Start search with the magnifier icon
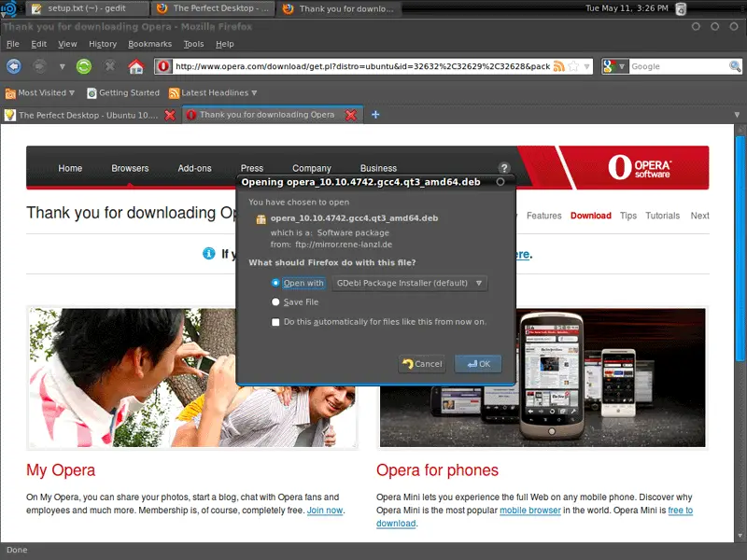 pos(735,66)
